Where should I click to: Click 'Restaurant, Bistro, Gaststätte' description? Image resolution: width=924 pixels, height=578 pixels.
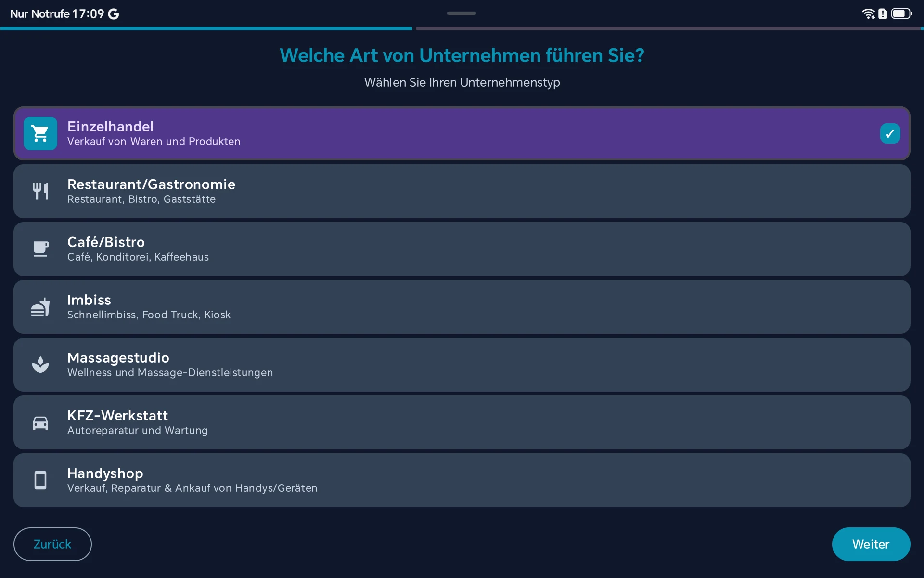click(141, 199)
